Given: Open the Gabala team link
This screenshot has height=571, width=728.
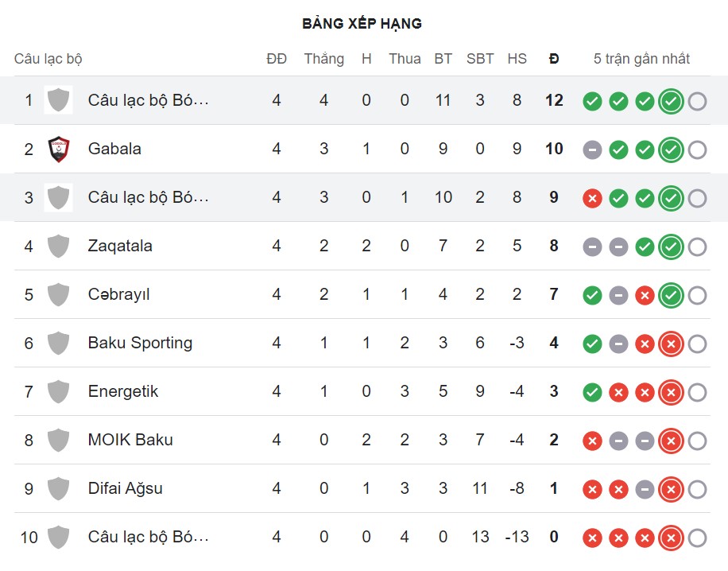Looking at the screenshot, I should pyautogui.click(x=114, y=149).
